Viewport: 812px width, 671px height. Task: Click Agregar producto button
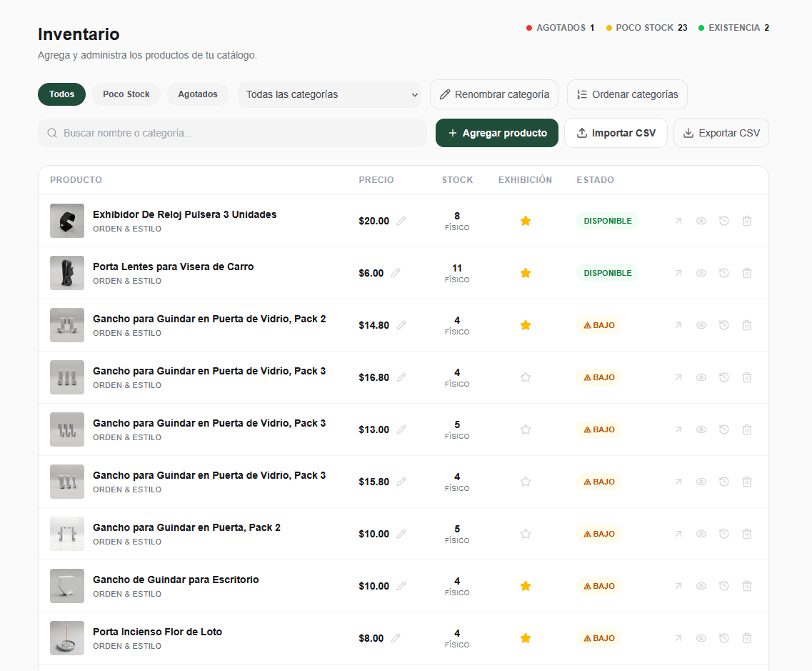coord(497,133)
